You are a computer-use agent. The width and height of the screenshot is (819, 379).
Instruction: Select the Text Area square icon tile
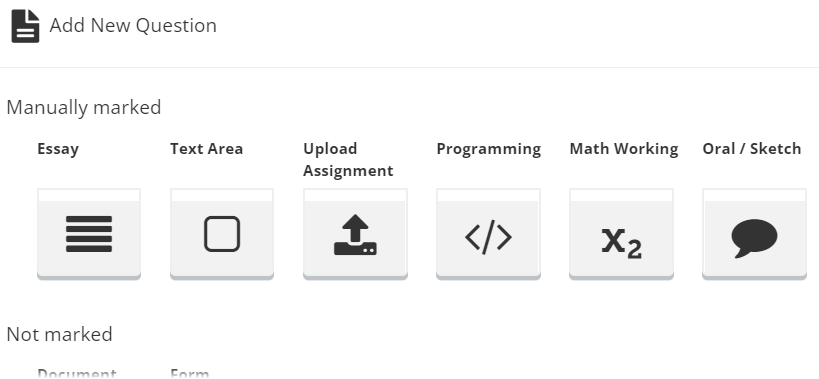coord(222,234)
